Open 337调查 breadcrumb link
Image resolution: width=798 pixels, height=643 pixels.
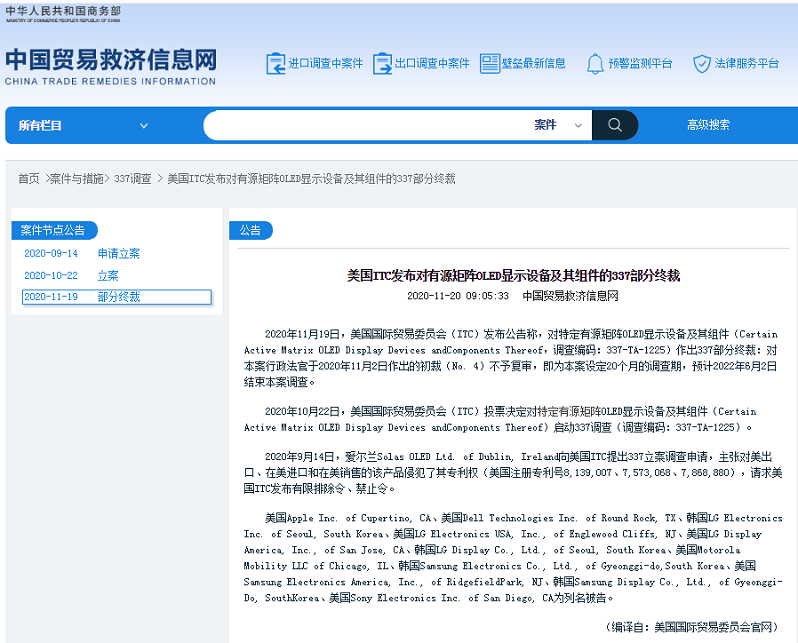coord(132,179)
